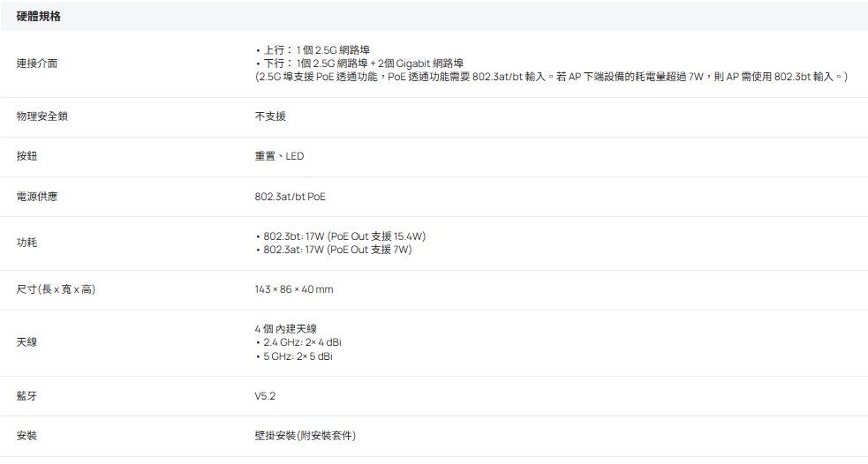868x464 pixels.
Task: Click the 功耗 row label
Action: [26, 243]
